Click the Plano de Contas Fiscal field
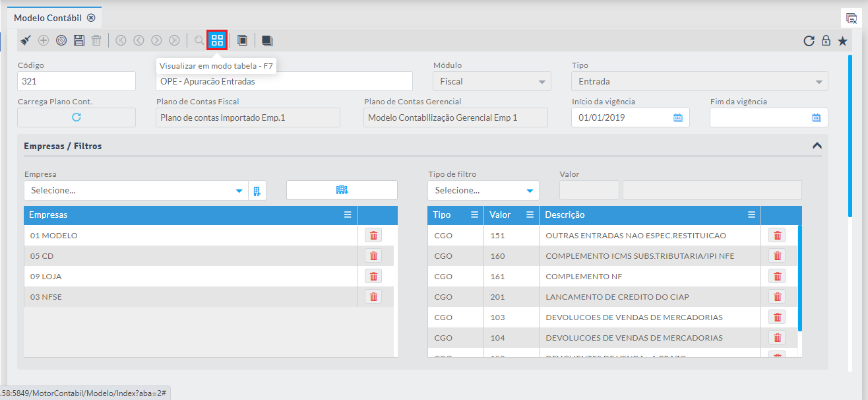The width and height of the screenshot is (868, 400). click(248, 117)
